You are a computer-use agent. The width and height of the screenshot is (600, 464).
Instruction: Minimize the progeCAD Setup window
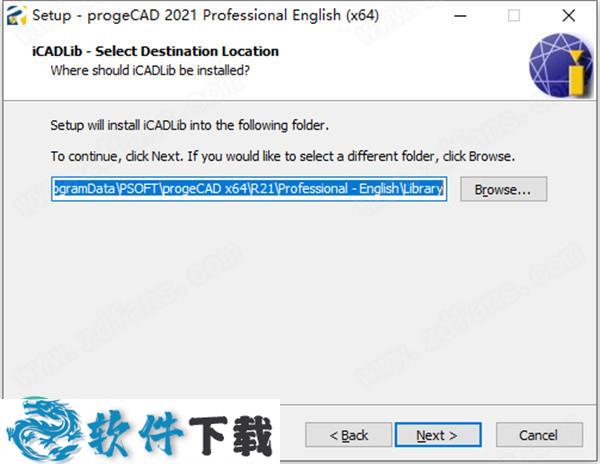point(460,16)
